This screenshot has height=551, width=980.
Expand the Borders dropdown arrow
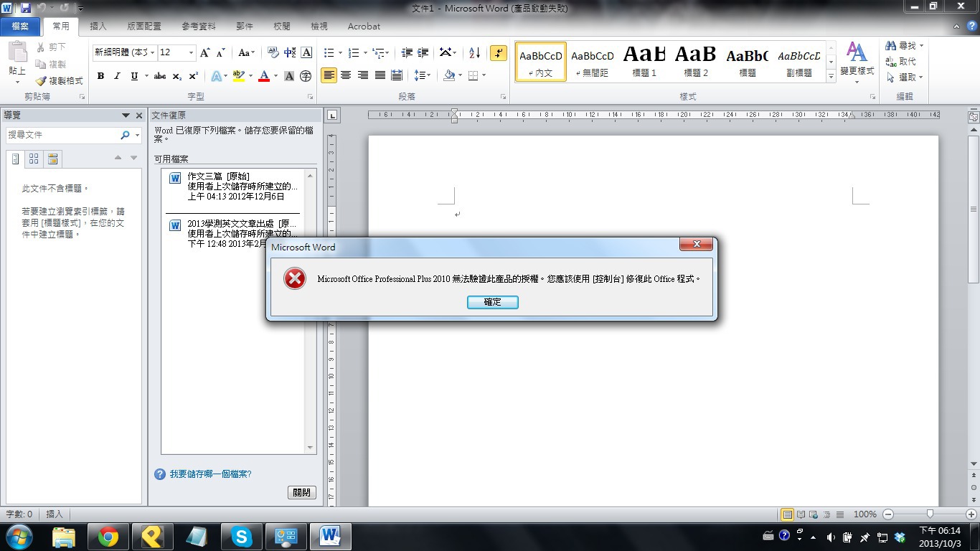tap(484, 75)
